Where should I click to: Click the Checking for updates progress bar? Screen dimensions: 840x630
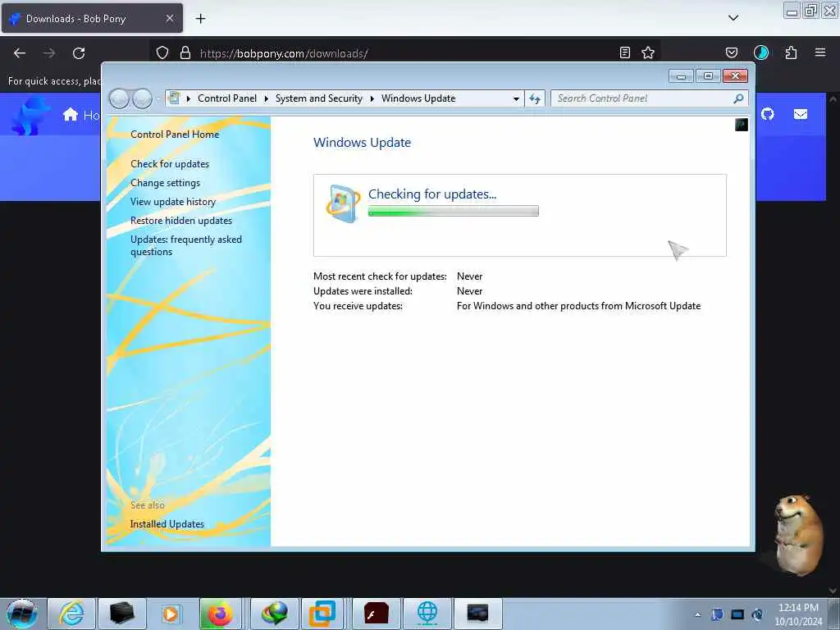click(453, 211)
